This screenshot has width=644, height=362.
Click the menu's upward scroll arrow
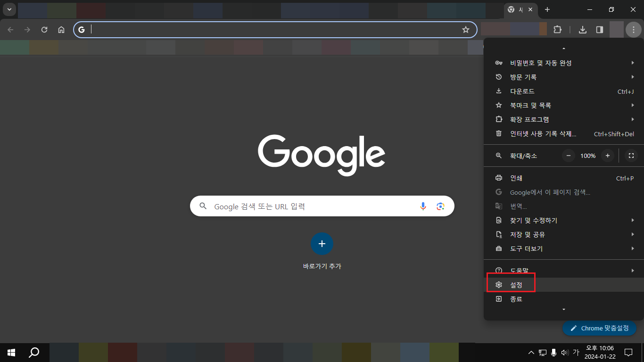(x=564, y=49)
